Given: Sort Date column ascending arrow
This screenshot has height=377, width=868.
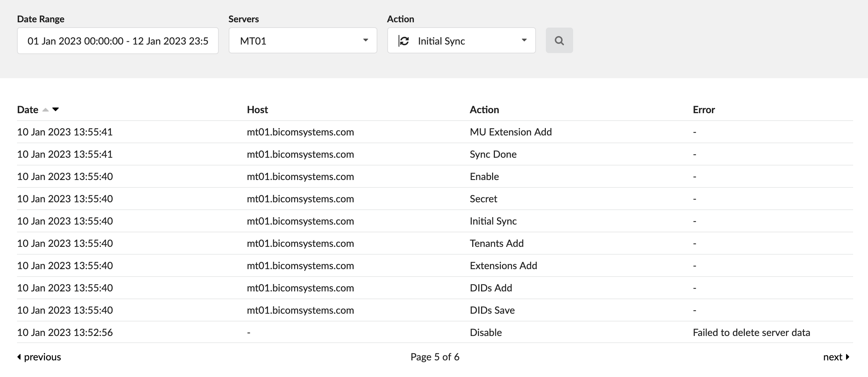Looking at the screenshot, I should (x=45, y=110).
